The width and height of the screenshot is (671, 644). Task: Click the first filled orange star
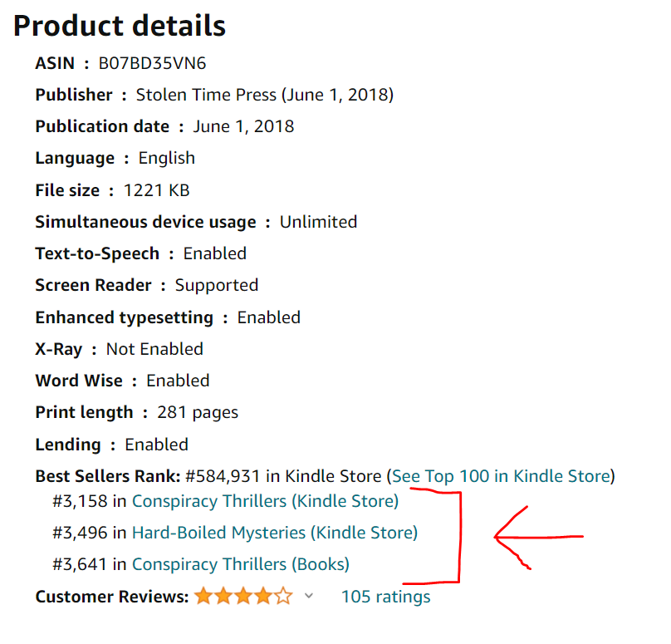coord(203,596)
